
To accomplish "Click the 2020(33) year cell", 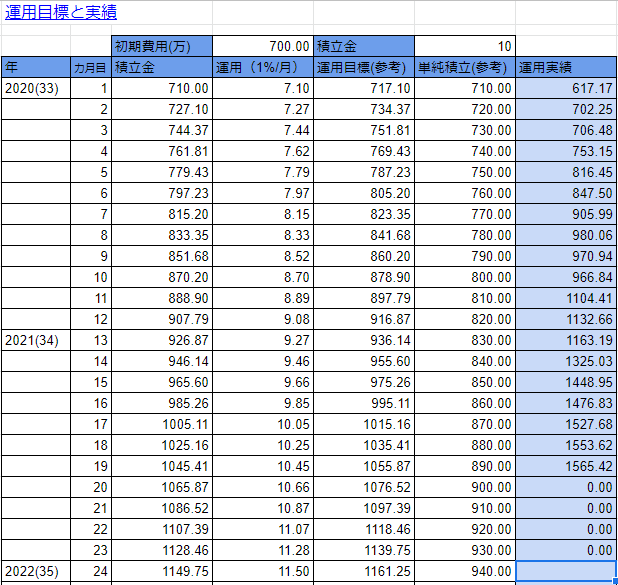I will [x=35, y=88].
